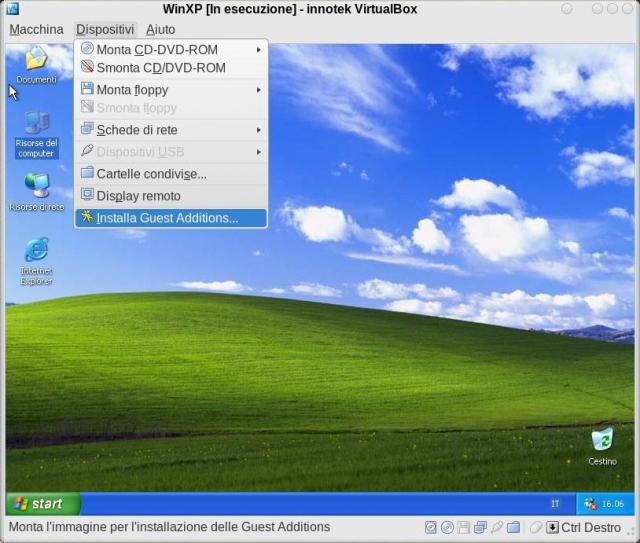Open the Aiuto menu
640x543 pixels.
[x=160, y=29]
